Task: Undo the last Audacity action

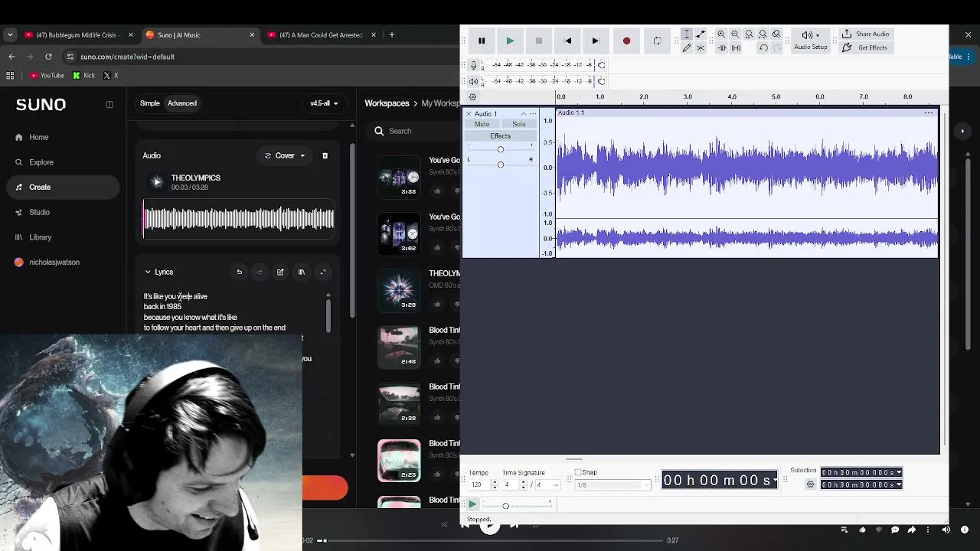Action: (x=763, y=48)
